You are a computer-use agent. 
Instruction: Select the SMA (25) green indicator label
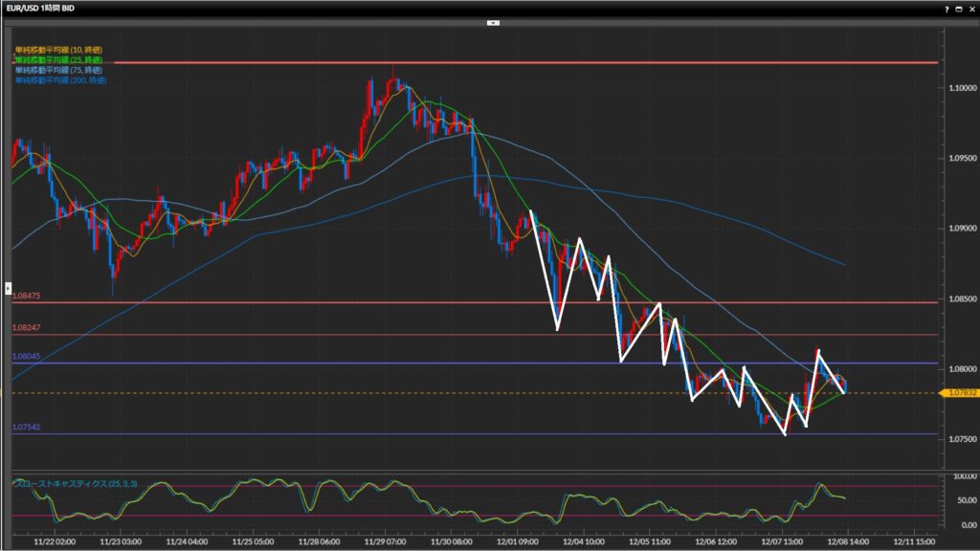point(58,59)
